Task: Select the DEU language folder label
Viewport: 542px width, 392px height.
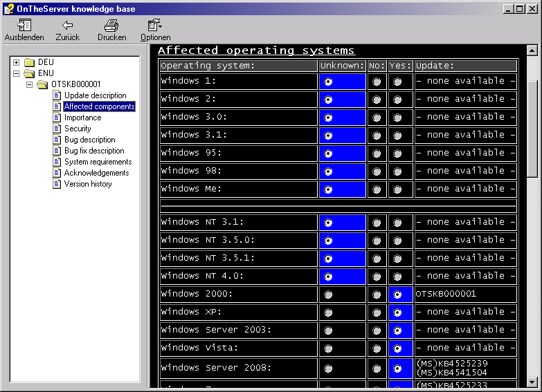Action: (46, 62)
